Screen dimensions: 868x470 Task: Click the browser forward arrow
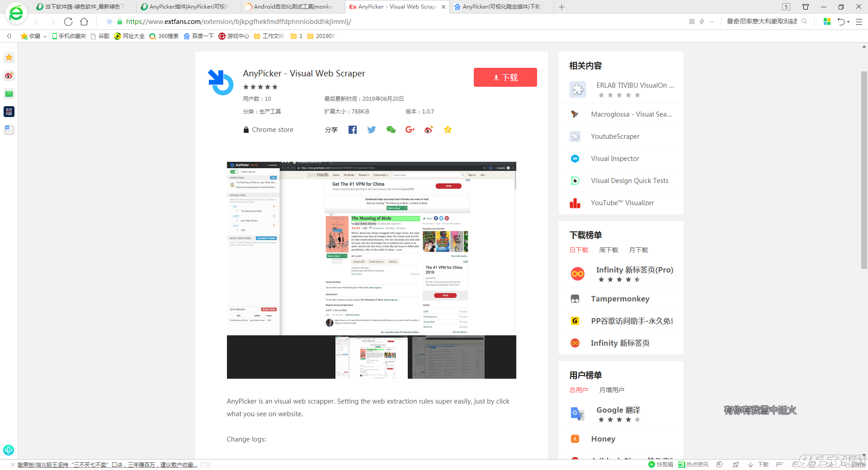tap(52, 22)
